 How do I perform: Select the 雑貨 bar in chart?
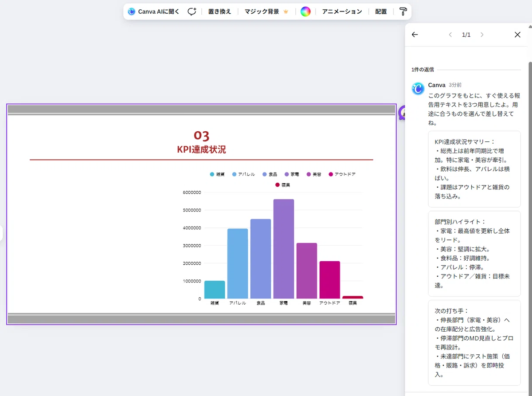[x=215, y=290]
